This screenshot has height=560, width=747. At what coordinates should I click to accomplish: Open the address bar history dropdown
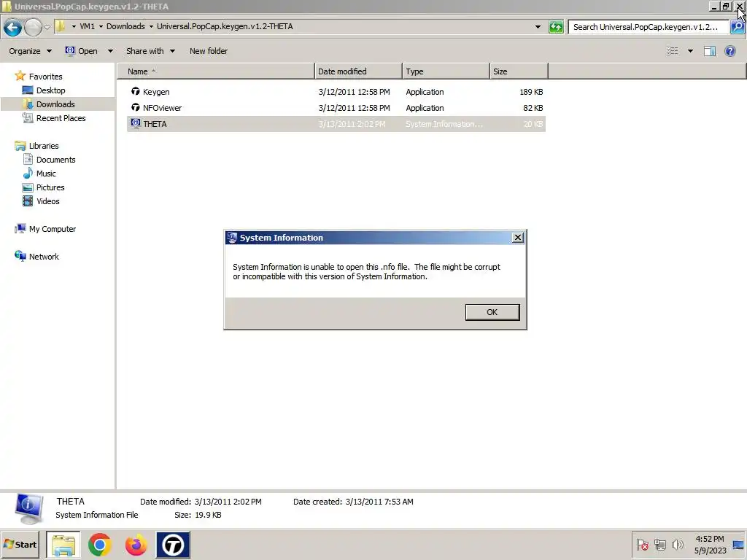click(x=538, y=27)
